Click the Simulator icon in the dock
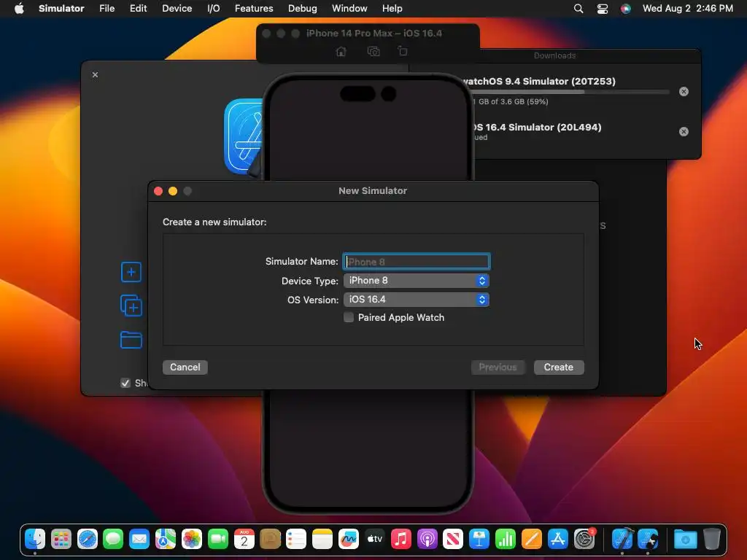This screenshot has height=560, width=747. tap(649, 539)
